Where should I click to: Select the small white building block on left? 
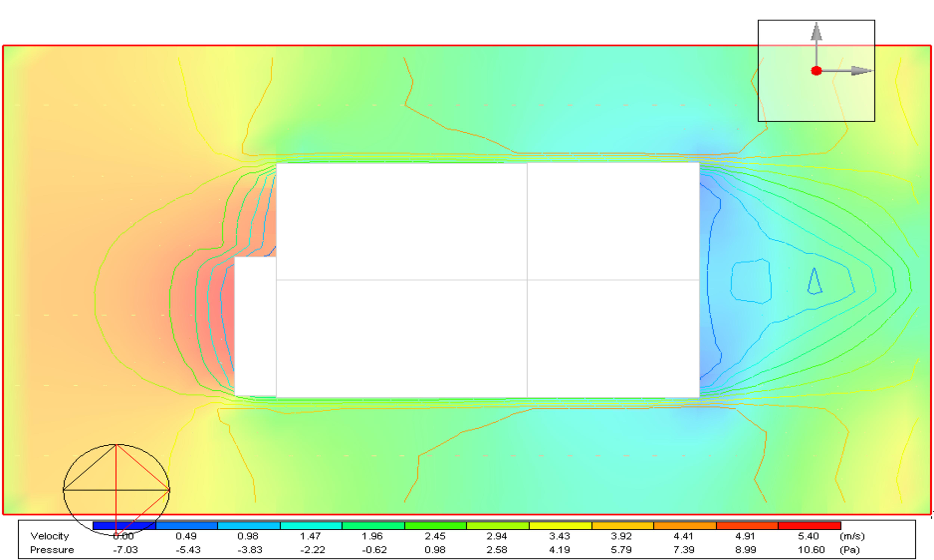point(255,326)
